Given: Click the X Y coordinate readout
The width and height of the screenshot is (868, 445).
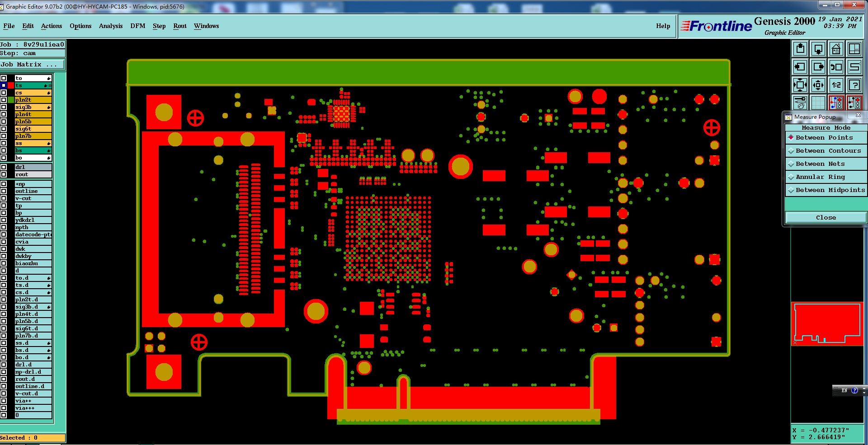Looking at the screenshot, I should click(x=827, y=434).
